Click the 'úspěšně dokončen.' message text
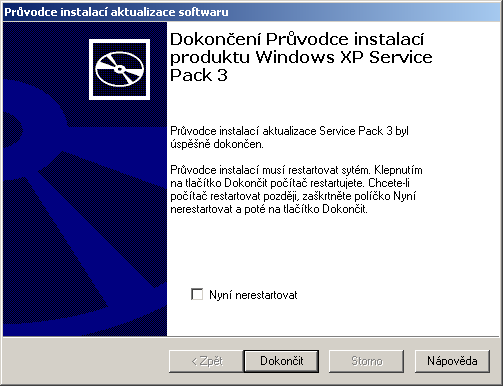This screenshot has width=503, height=386. pos(217,144)
